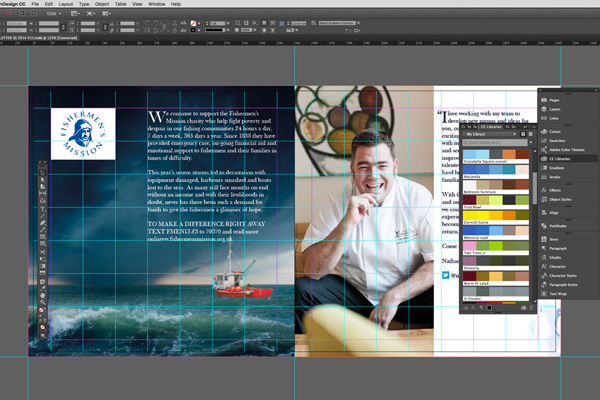The width and height of the screenshot is (600, 400).
Task: Open the View Options dropdown
Action: (75, 13)
